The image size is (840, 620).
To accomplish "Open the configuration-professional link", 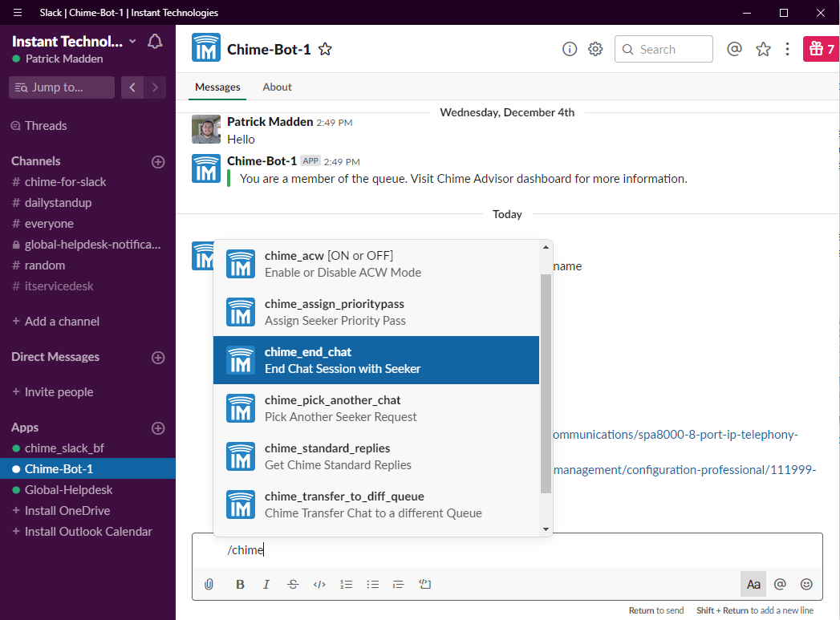I will 684,470.
